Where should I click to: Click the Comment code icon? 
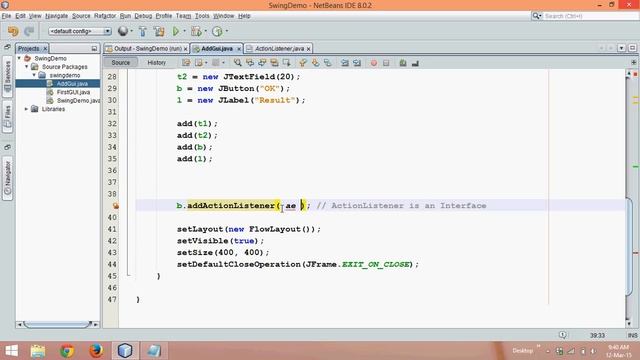point(403,63)
